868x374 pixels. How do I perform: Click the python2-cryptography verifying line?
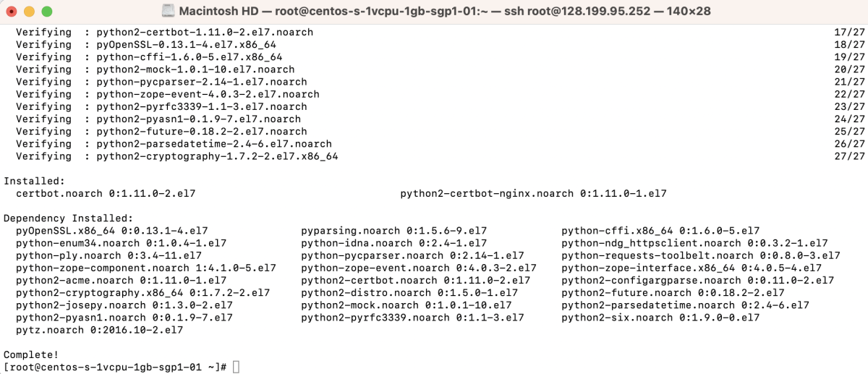(x=176, y=156)
